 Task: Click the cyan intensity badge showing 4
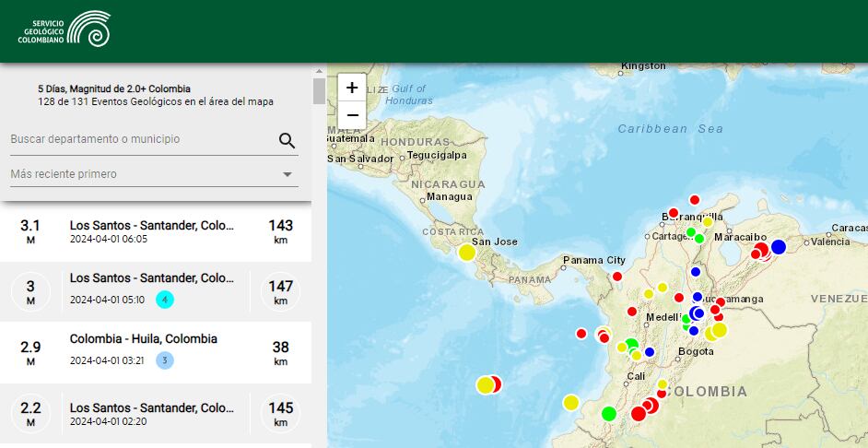point(165,300)
